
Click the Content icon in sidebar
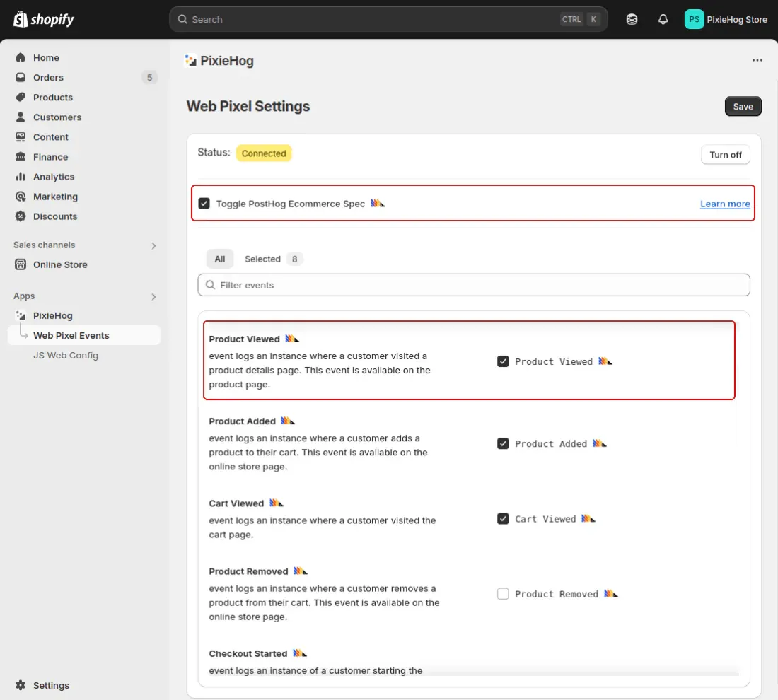click(x=21, y=137)
